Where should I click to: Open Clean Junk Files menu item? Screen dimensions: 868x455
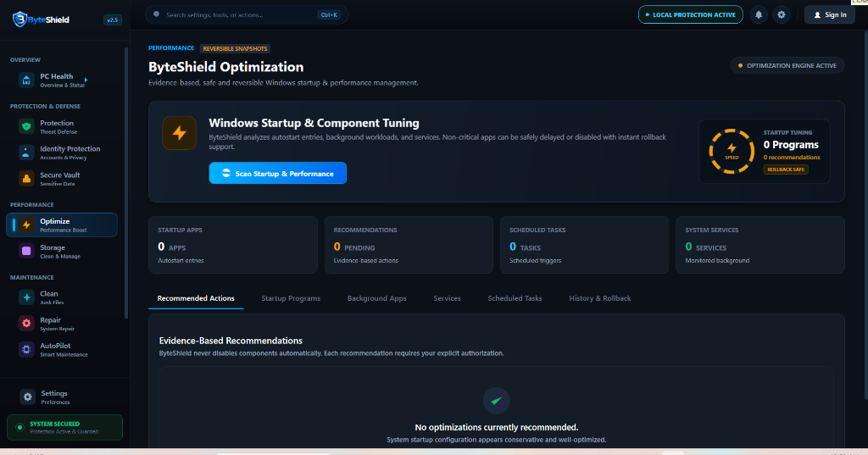61,297
